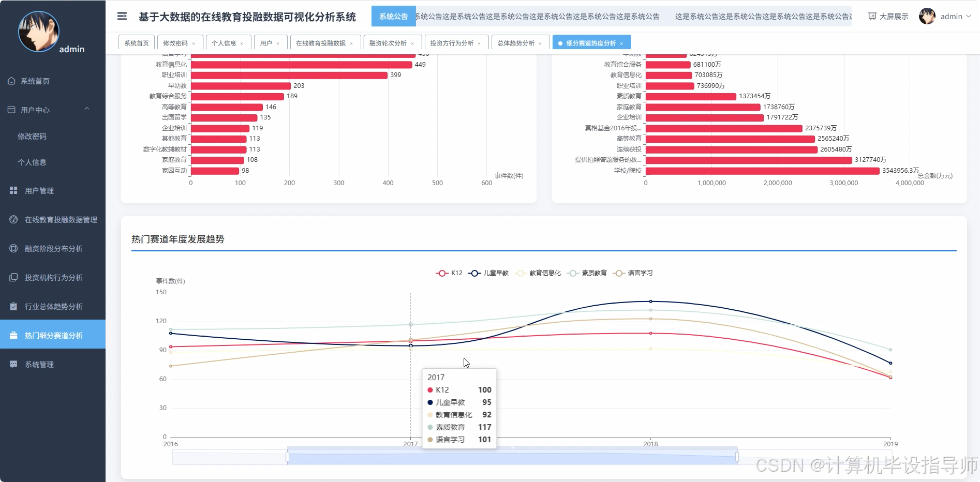This screenshot has width=980, height=482.
Task: Click the large admin profile picture in sidebar
Action: pyautogui.click(x=38, y=32)
